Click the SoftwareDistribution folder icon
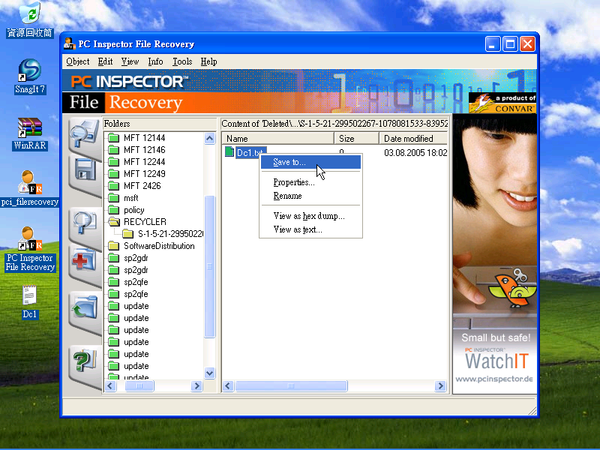The height and width of the screenshot is (450, 600). tap(114, 246)
